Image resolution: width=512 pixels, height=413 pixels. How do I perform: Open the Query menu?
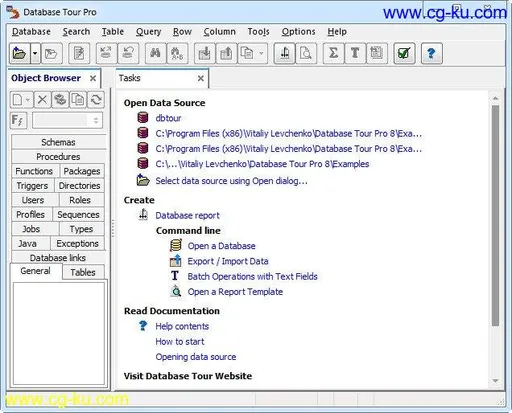[148, 32]
